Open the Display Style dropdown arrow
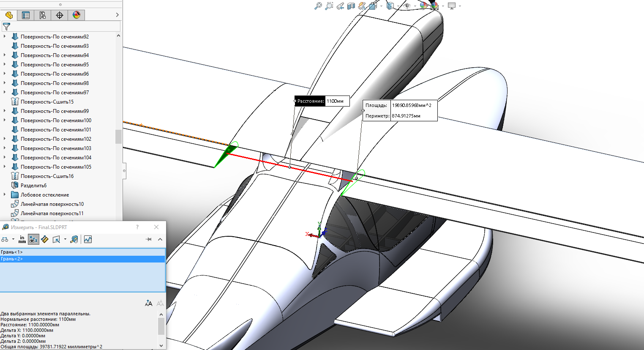The height and width of the screenshot is (350, 644). point(398,6)
